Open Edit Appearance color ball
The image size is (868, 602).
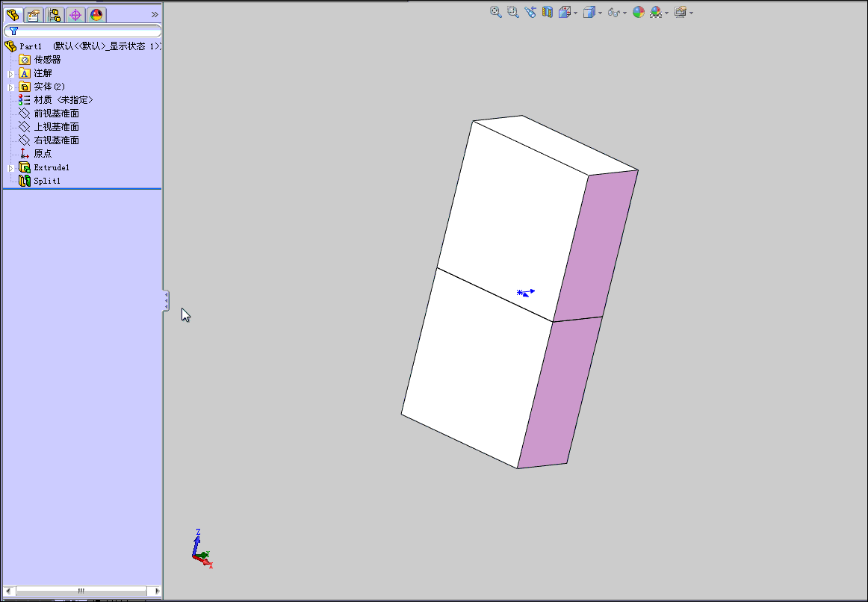(x=638, y=12)
